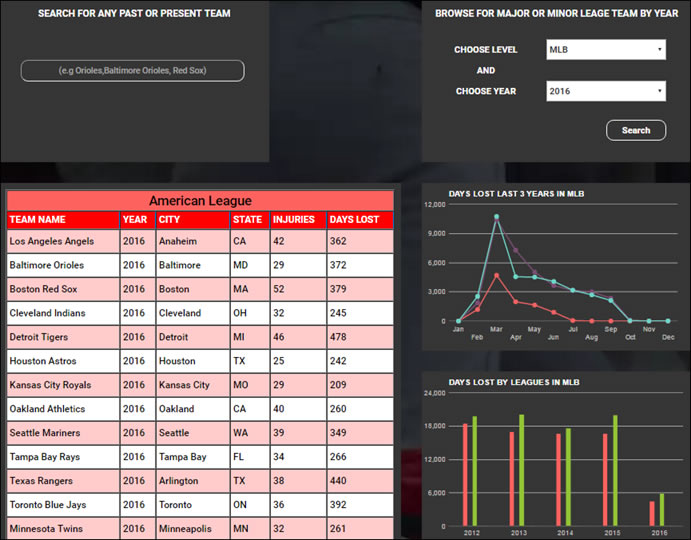691x540 pixels.
Task: Open the Choose Level MLB dropdown
Action: [x=606, y=49]
